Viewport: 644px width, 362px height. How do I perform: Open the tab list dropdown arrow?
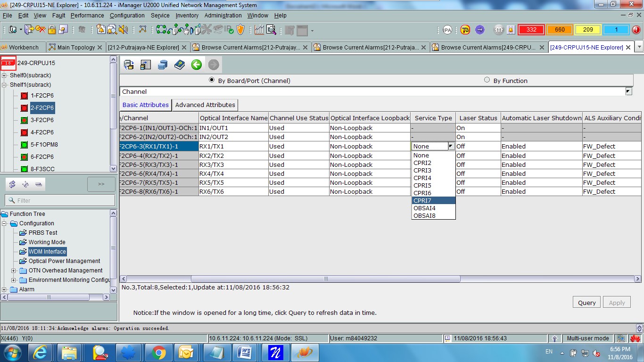pyautogui.click(x=639, y=47)
